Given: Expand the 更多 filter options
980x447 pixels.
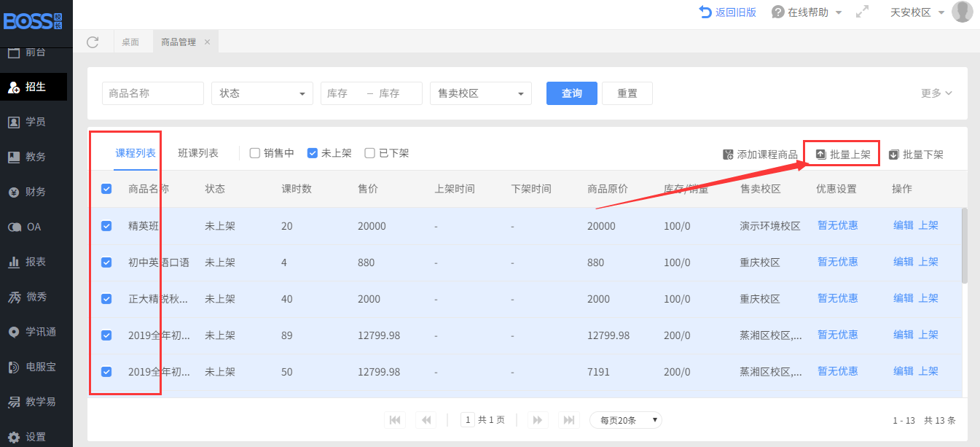Looking at the screenshot, I should 937,93.
